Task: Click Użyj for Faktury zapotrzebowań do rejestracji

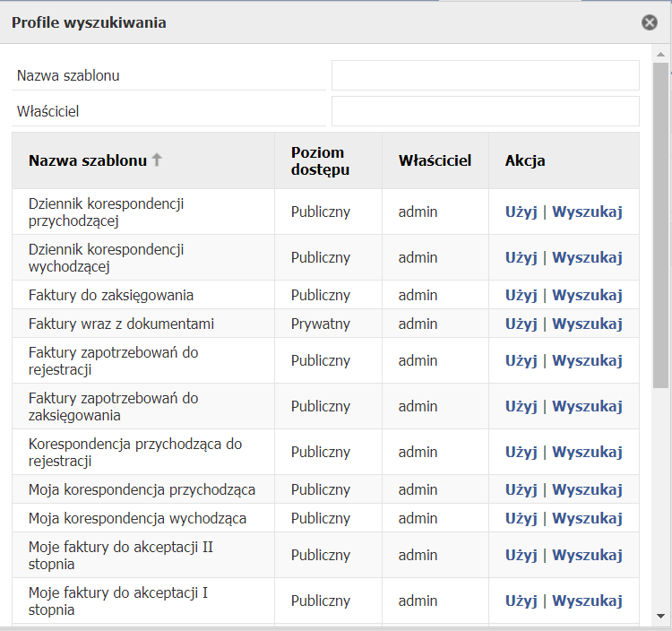Action: [521, 361]
